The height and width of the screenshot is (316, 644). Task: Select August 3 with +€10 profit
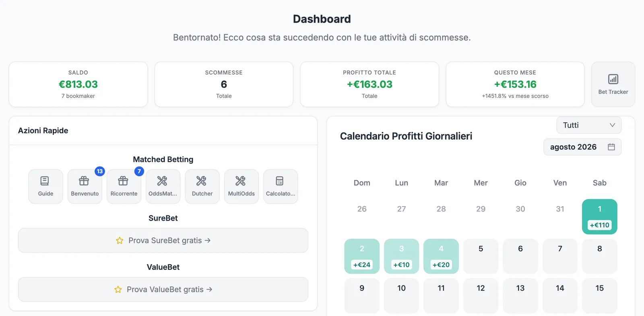(401, 256)
